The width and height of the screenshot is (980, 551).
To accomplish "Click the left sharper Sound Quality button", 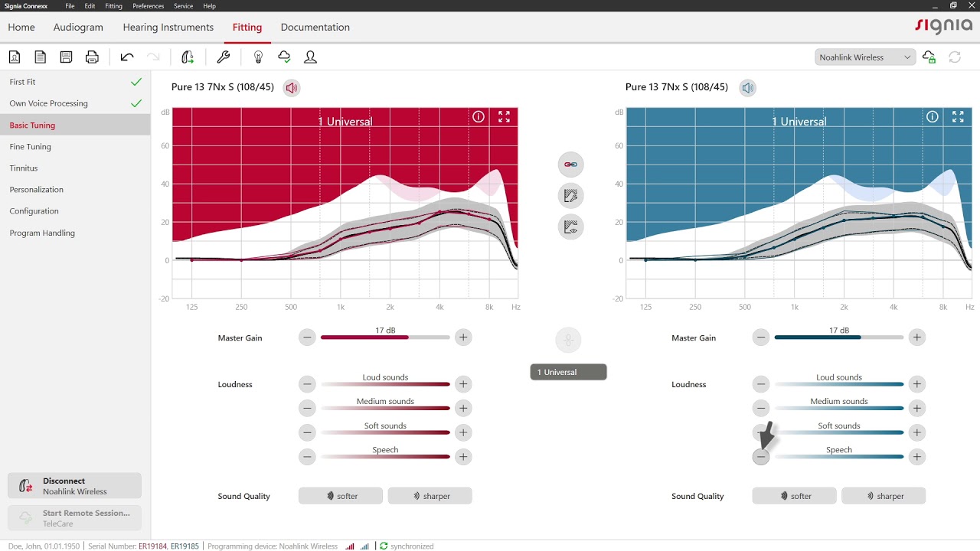I will point(430,496).
